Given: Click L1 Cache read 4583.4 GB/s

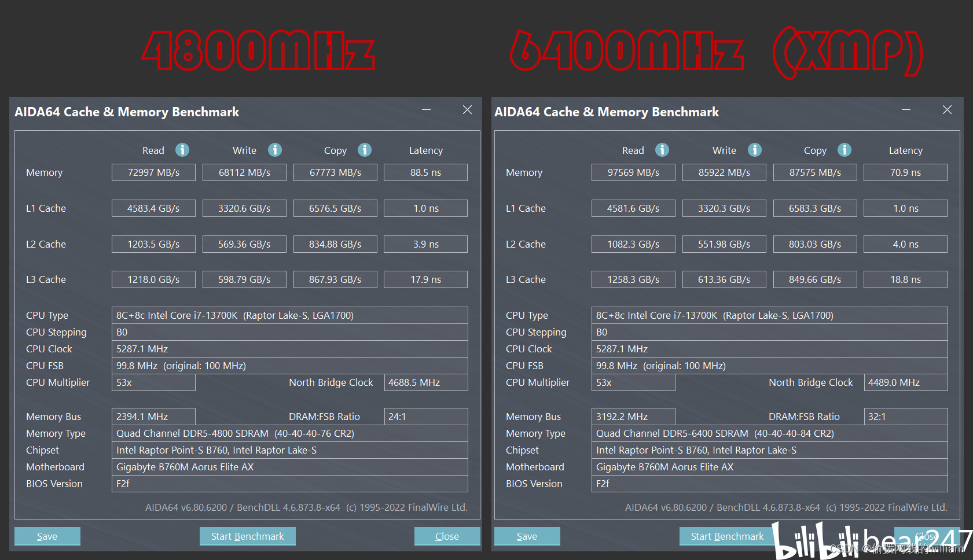Looking at the screenshot, I should pyautogui.click(x=153, y=208).
